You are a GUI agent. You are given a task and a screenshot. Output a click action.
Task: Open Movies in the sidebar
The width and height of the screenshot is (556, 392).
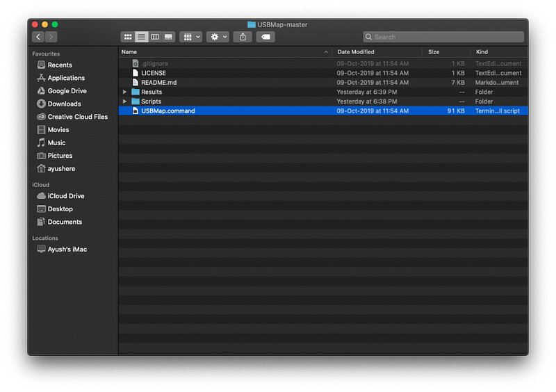(x=54, y=130)
